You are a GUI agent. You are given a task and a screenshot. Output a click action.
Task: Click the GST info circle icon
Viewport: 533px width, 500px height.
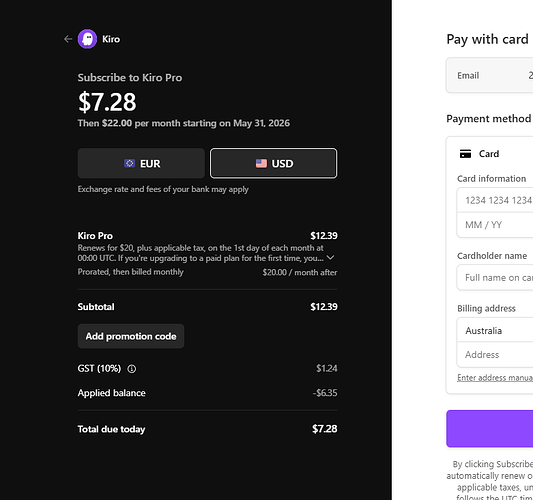(x=132, y=369)
